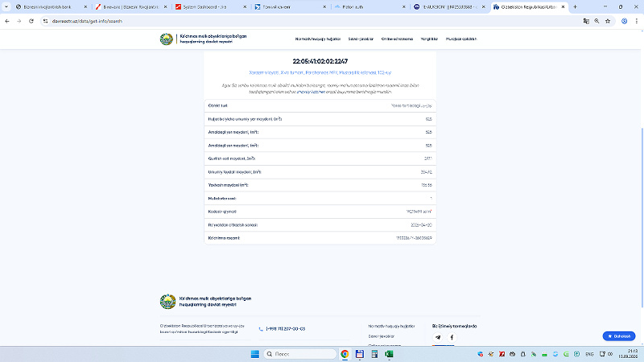Click the Mulkdorlar soni row
Image resolution: width=644 pixels, height=362 pixels.
[x=320, y=198]
